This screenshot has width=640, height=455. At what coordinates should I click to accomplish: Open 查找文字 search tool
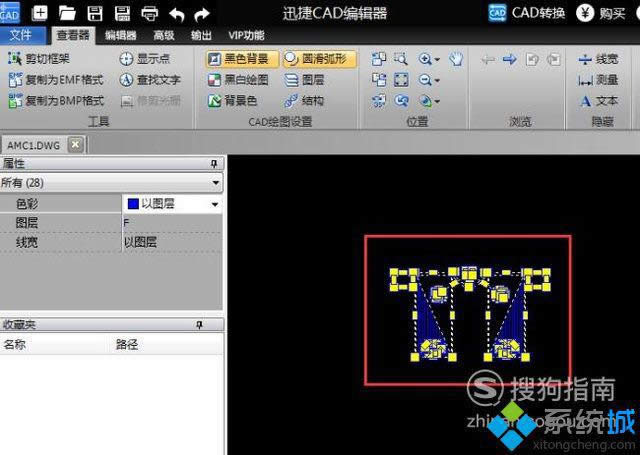(x=150, y=80)
